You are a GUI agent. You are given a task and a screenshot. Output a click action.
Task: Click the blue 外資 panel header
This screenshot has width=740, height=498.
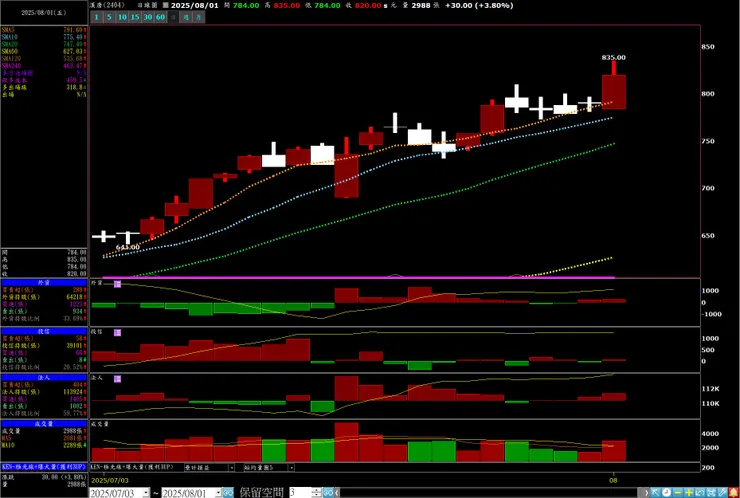[44, 283]
